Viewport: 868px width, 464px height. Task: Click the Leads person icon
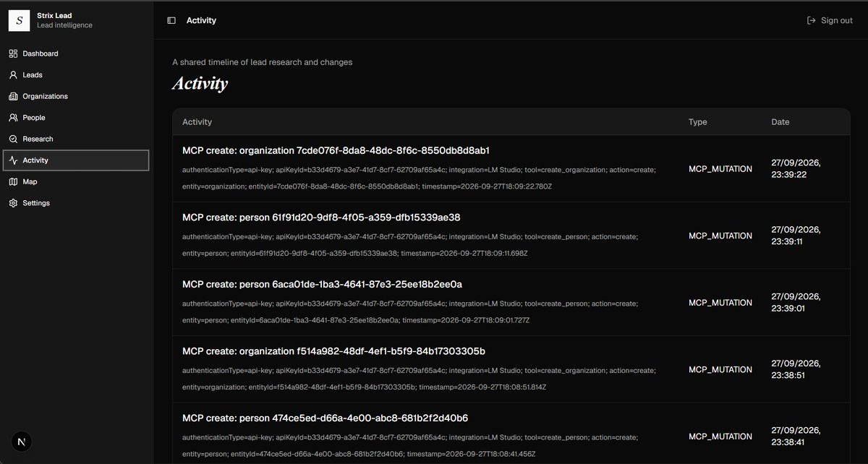coord(13,75)
